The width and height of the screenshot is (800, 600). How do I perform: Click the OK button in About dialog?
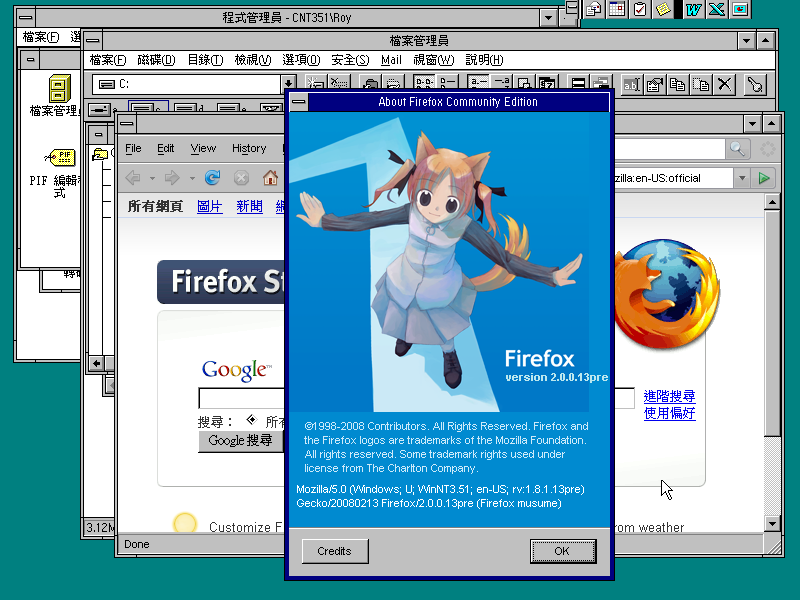click(x=561, y=551)
